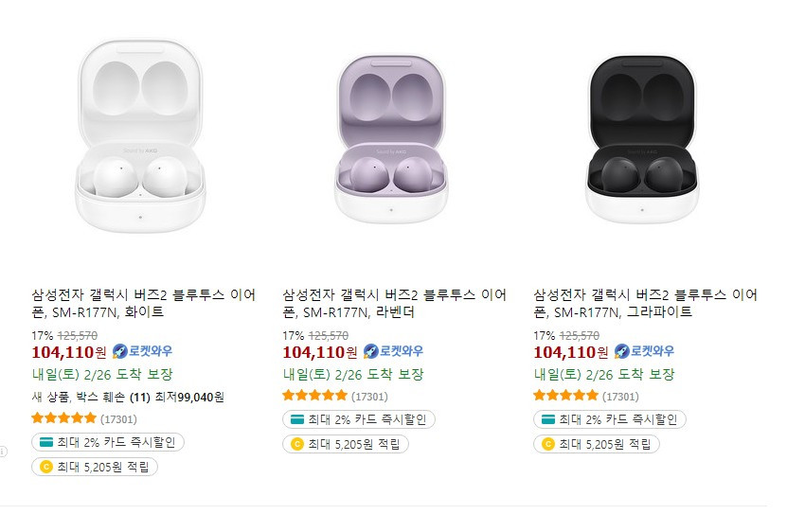Open the 라벤더 Galaxy Buds2 title link

pyautogui.click(x=394, y=303)
